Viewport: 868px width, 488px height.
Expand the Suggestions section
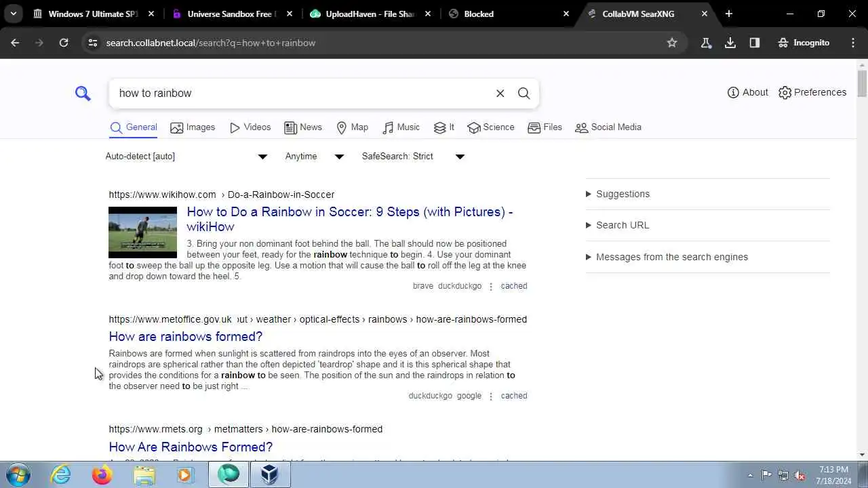618,194
